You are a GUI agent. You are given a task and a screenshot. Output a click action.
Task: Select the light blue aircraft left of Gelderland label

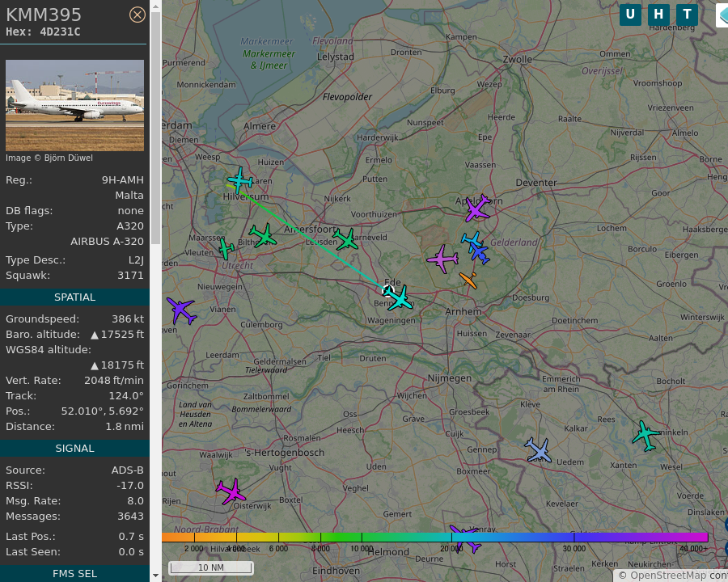(x=472, y=239)
